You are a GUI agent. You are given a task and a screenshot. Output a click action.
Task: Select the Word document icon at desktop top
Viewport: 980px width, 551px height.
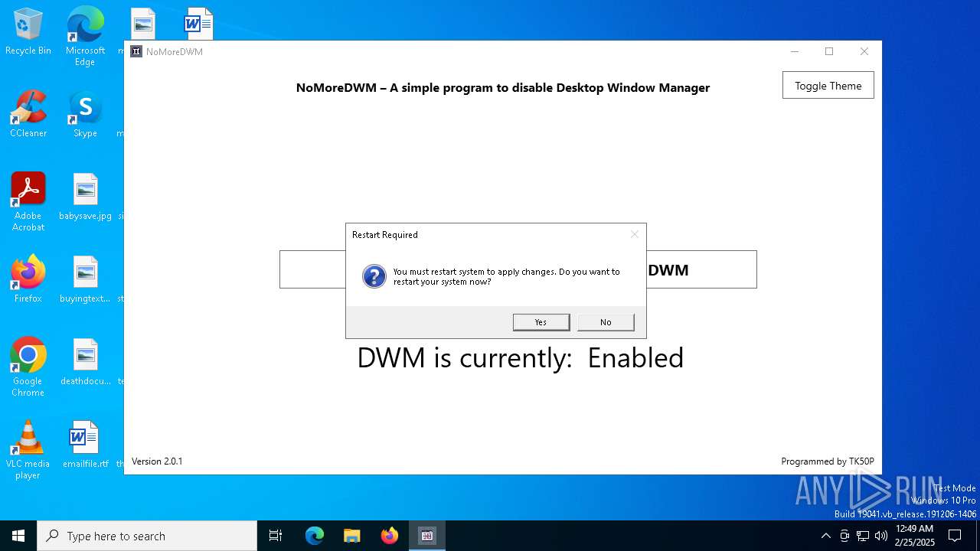coord(198,24)
